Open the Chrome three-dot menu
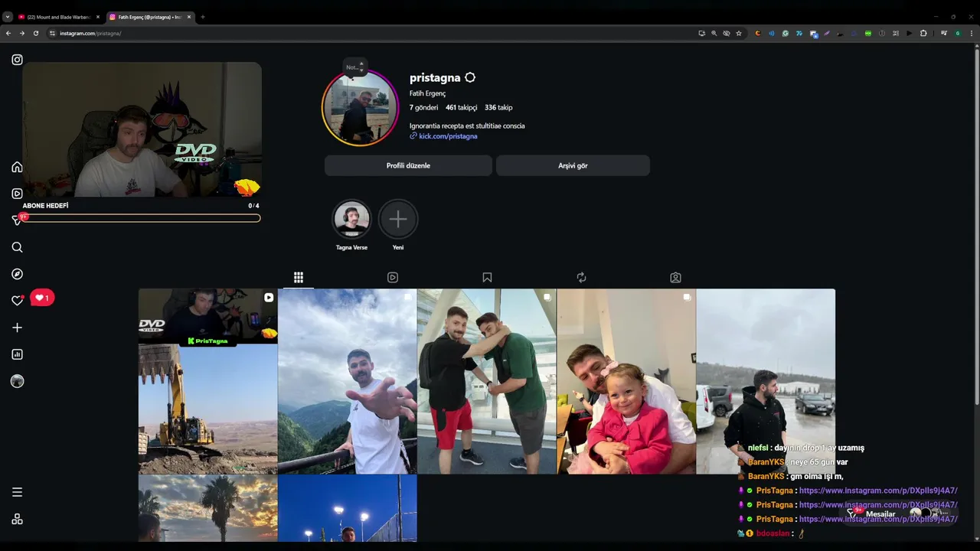Image resolution: width=980 pixels, height=551 pixels. tap(972, 33)
